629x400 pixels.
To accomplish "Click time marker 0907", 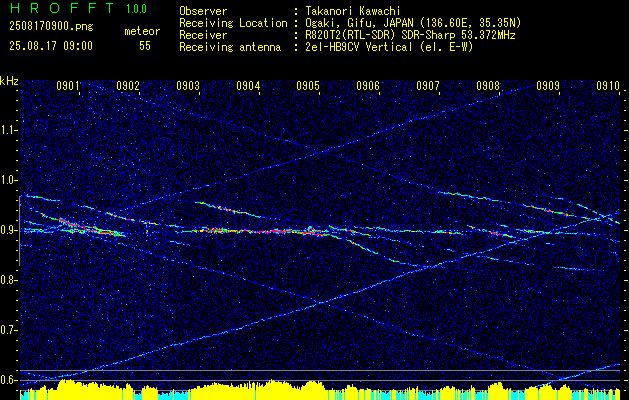I will point(428,85).
